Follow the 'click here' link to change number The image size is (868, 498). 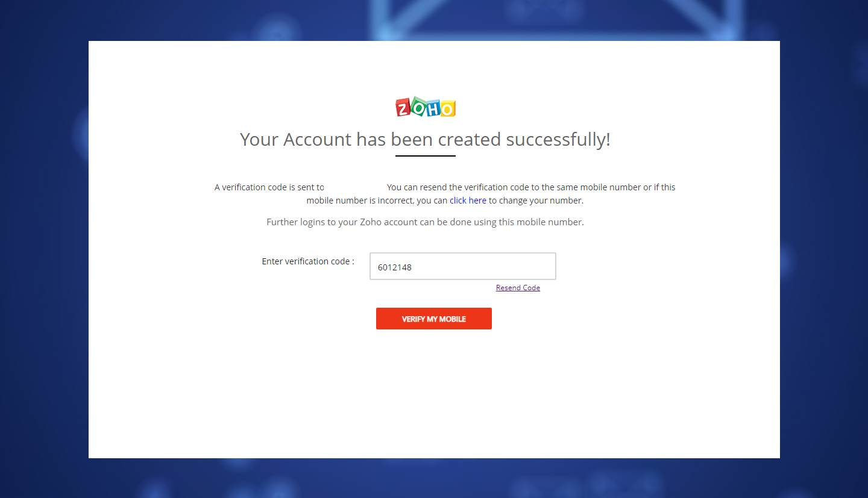[x=468, y=201]
